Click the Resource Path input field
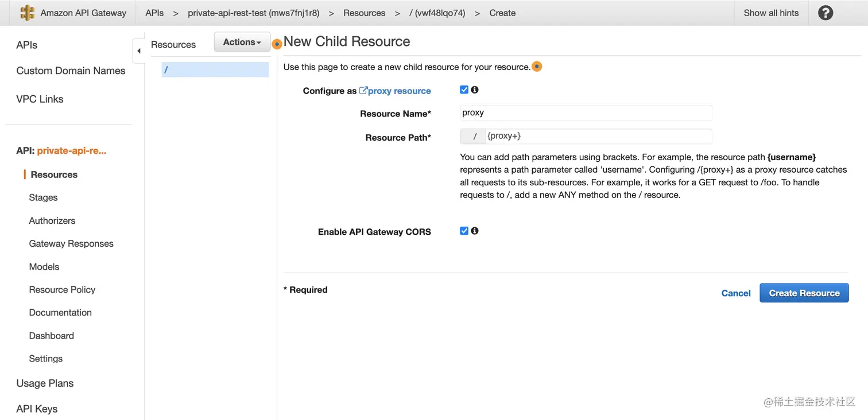Image resolution: width=868 pixels, height=420 pixels. coord(597,137)
